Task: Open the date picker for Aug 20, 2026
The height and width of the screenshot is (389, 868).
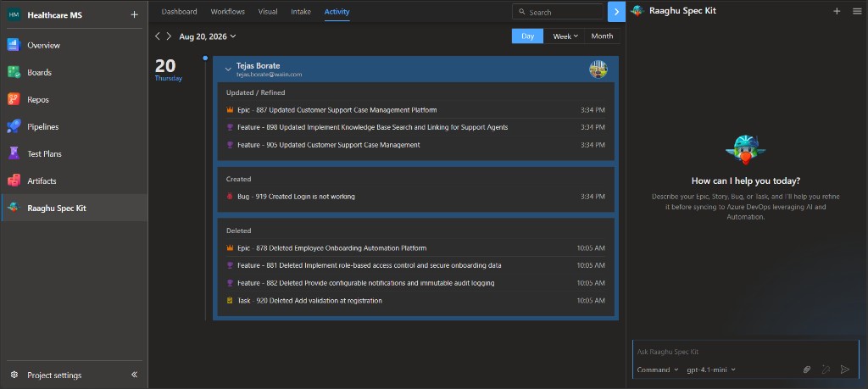Action: [x=208, y=36]
